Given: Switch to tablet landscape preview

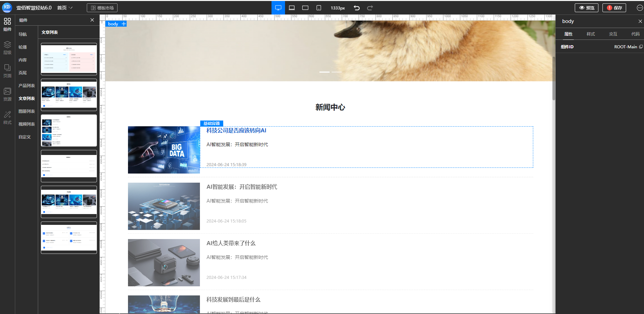Looking at the screenshot, I should tap(305, 8).
